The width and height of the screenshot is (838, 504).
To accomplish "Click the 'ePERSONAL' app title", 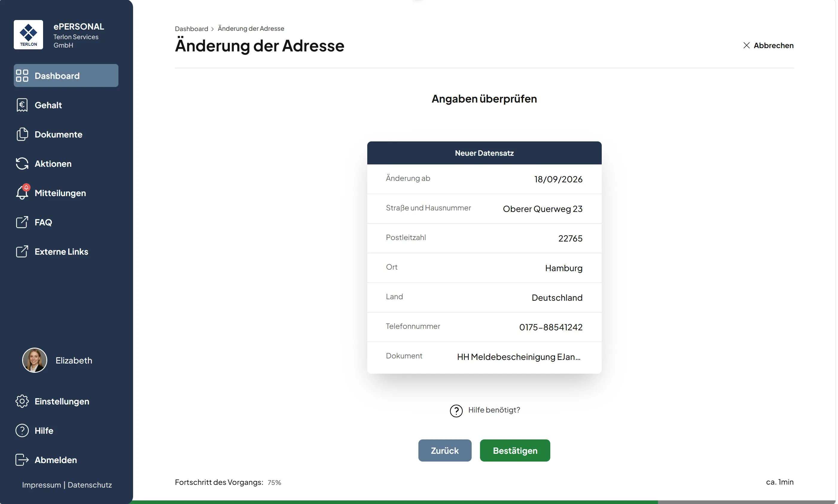I will click(x=78, y=27).
